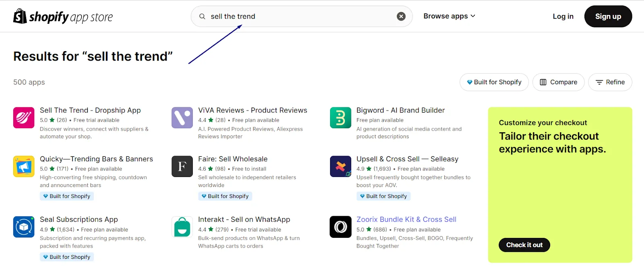The height and width of the screenshot is (277, 644).
Task: Open 'Upsell & Cross Sell — Selleasy' title
Action: pos(407,159)
